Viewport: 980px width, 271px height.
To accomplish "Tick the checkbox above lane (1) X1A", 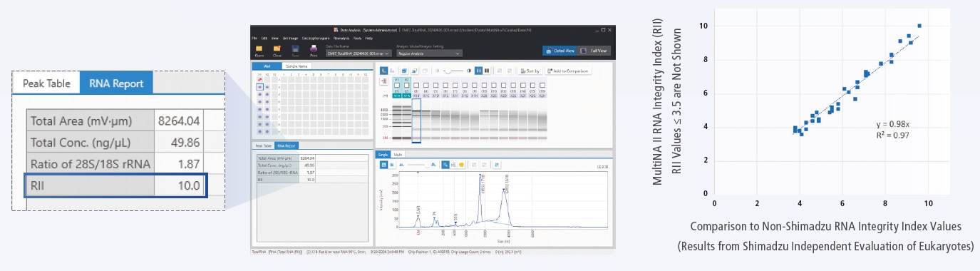I will [x=397, y=86].
